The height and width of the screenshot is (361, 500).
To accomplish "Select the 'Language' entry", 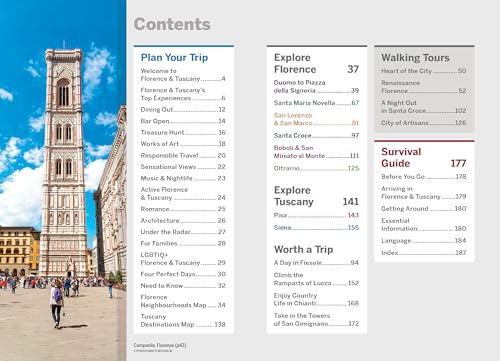I will pyautogui.click(x=424, y=240).
